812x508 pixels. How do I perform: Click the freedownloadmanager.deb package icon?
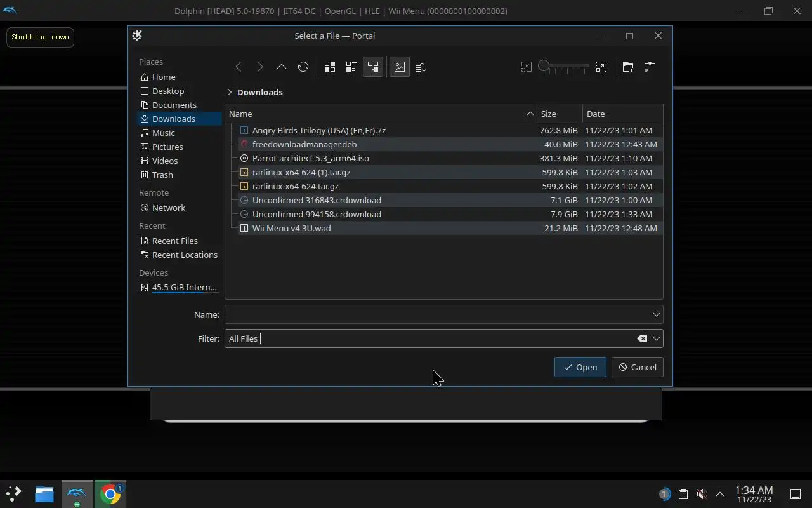[x=244, y=144]
